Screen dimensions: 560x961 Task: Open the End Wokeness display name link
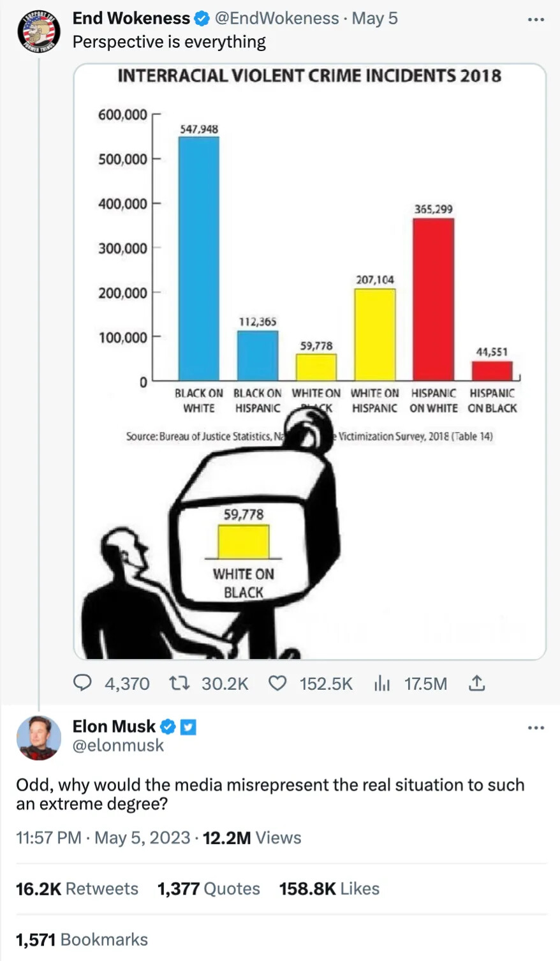coord(131,19)
